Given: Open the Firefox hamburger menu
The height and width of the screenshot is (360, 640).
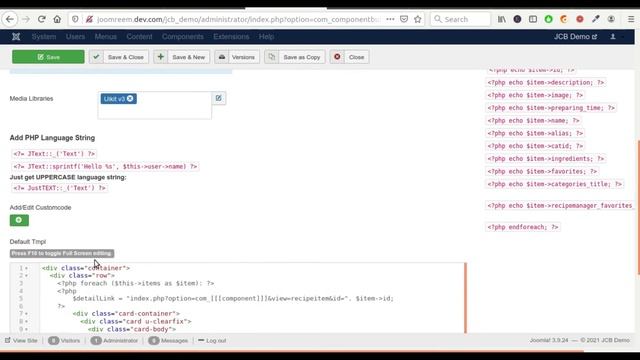Looking at the screenshot, I should point(631,19).
